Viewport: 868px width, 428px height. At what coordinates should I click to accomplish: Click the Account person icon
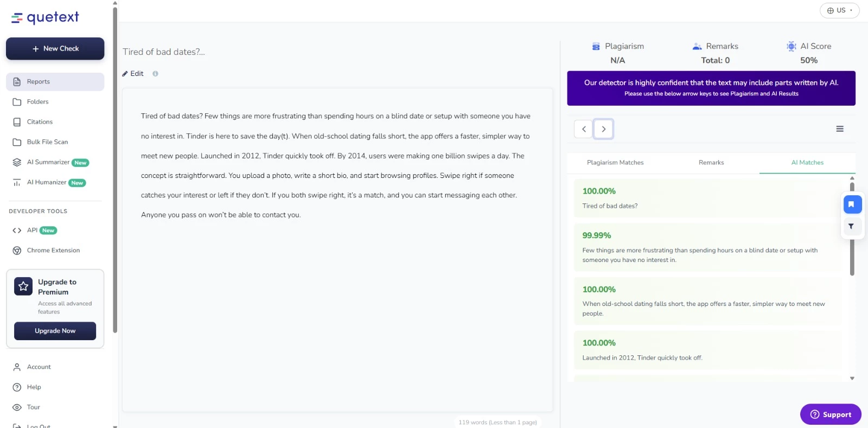17,367
